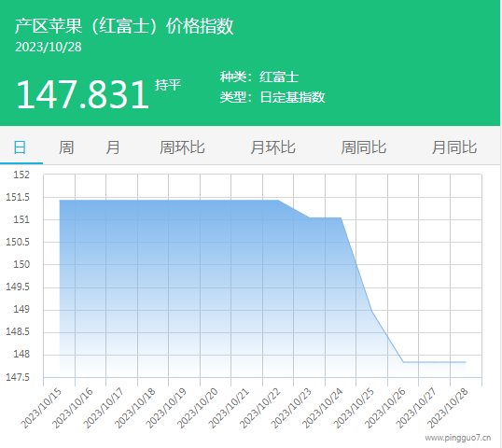Open the 周同比 tab
502x448 pixels.
click(364, 147)
